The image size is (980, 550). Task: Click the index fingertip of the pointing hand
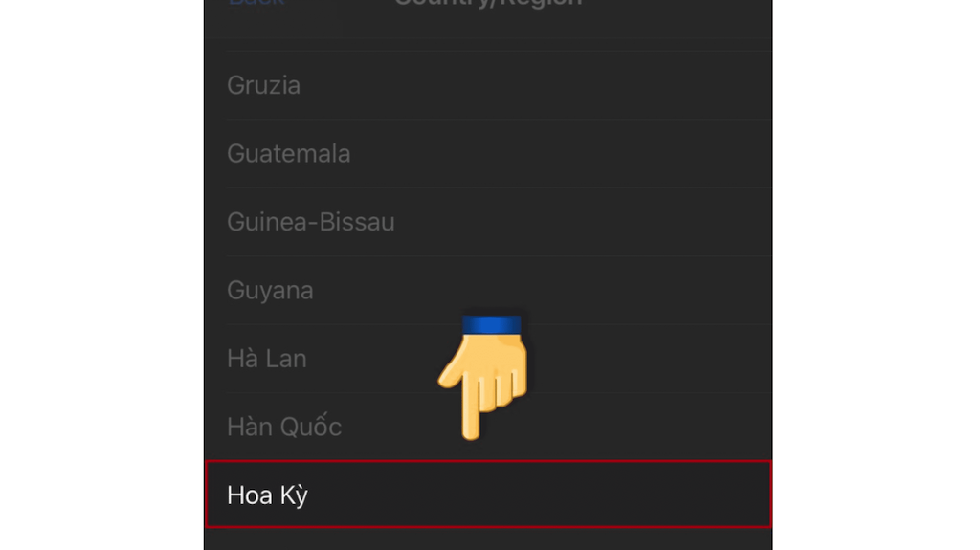(x=471, y=431)
